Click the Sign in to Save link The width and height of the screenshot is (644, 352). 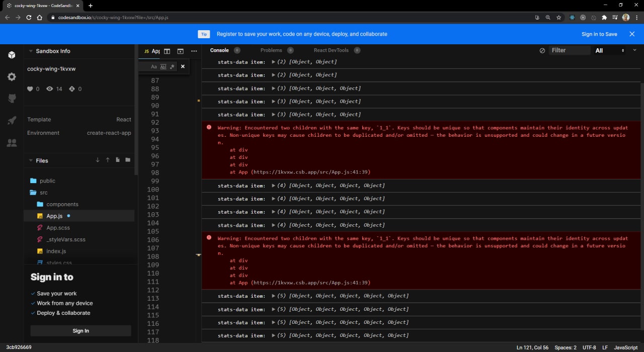tap(599, 34)
